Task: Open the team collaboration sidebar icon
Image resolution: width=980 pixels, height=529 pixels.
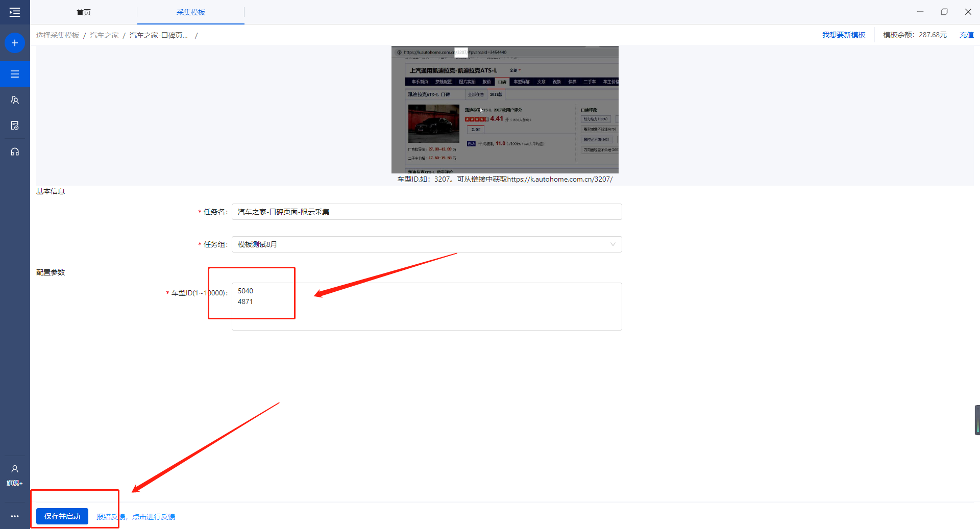Action: [15, 100]
